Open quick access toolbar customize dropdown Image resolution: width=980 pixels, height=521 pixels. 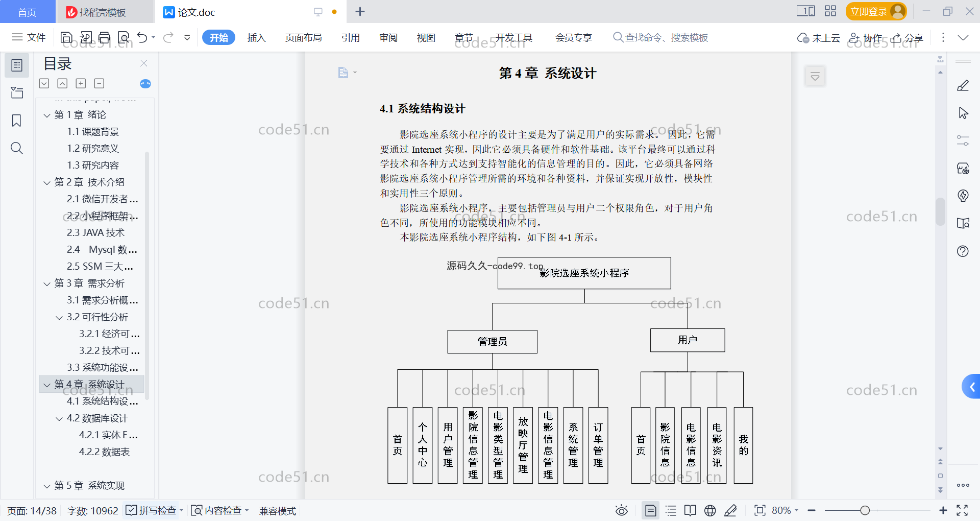[x=187, y=37]
